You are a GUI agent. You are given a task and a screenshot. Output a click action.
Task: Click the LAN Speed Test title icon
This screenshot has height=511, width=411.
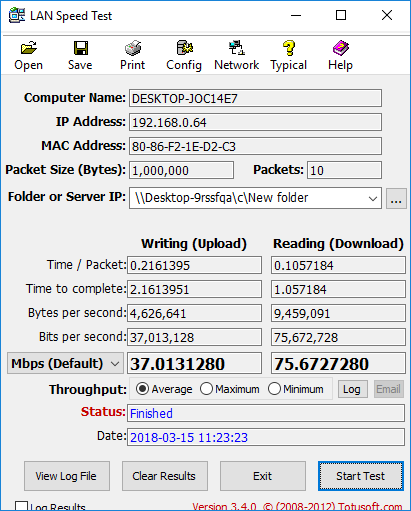tap(17, 15)
